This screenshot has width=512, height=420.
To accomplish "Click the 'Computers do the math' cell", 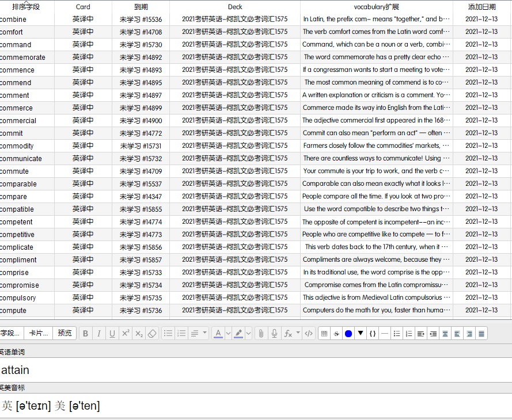I will pyautogui.click(x=377, y=311).
